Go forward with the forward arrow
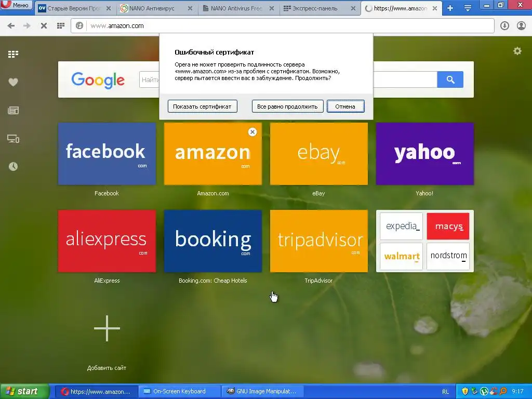The image size is (532, 399). click(x=27, y=26)
